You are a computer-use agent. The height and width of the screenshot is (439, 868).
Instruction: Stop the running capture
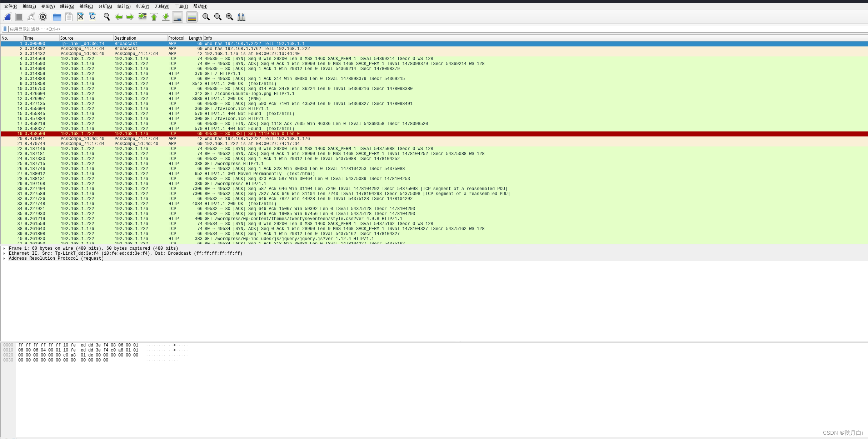point(19,17)
